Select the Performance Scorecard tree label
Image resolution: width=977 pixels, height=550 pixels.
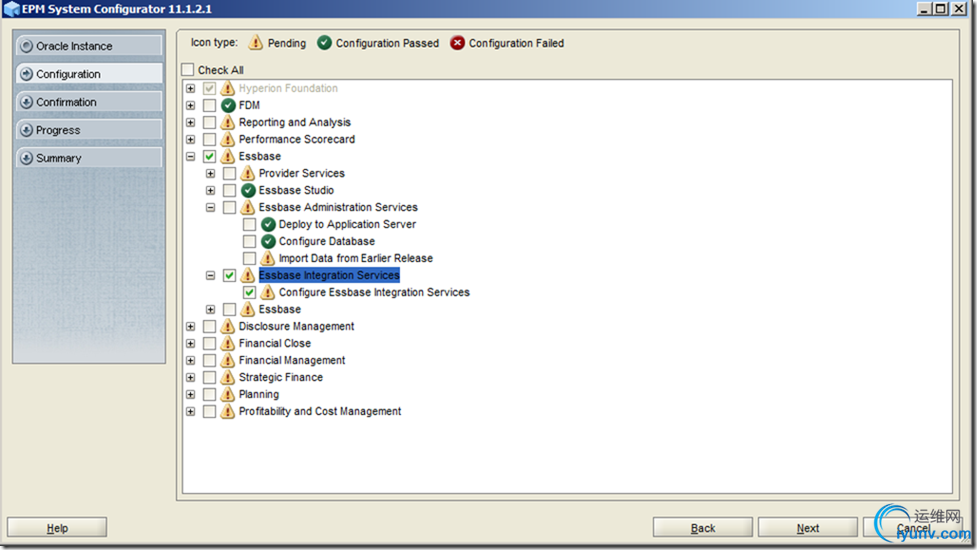[297, 139]
